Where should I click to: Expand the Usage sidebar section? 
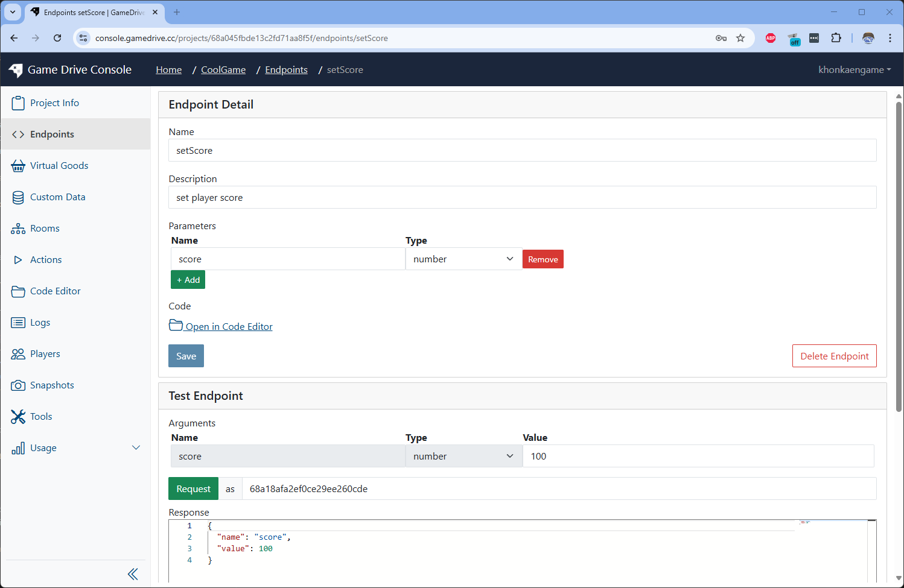pos(136,447)
